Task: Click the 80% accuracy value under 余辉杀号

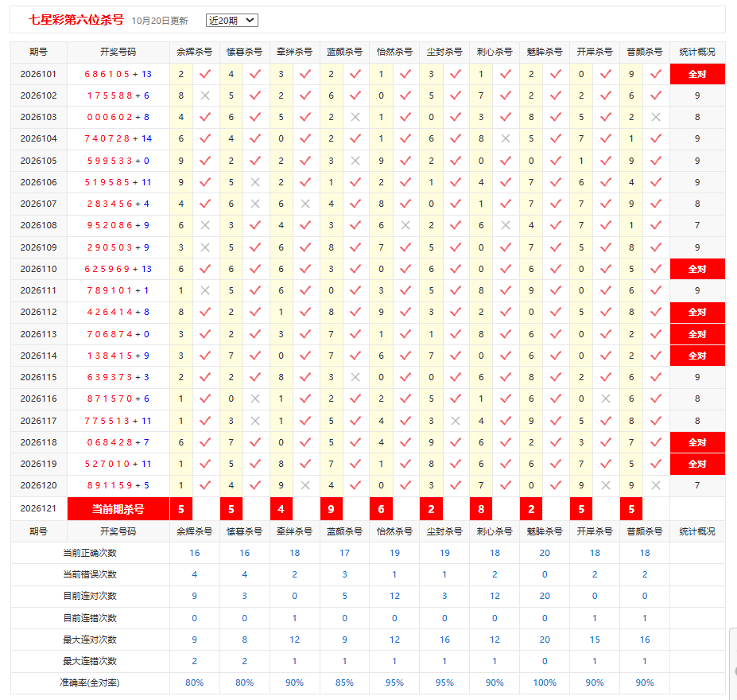Action: 194,682
